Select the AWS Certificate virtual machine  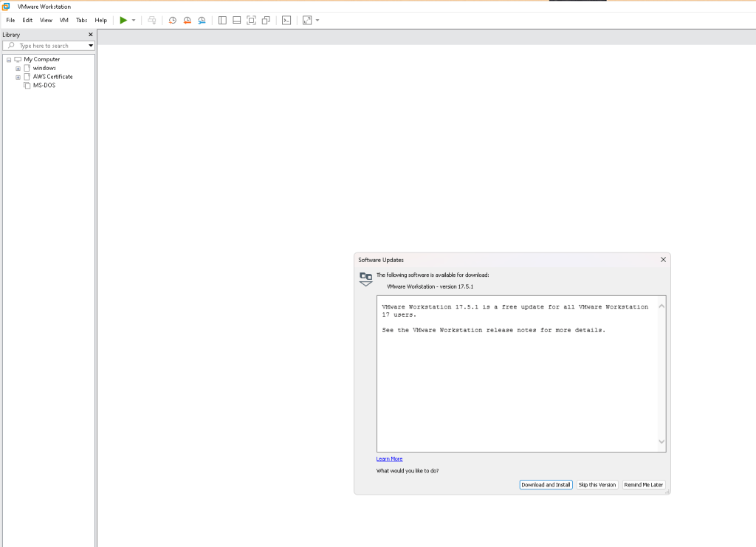(52, 77)
